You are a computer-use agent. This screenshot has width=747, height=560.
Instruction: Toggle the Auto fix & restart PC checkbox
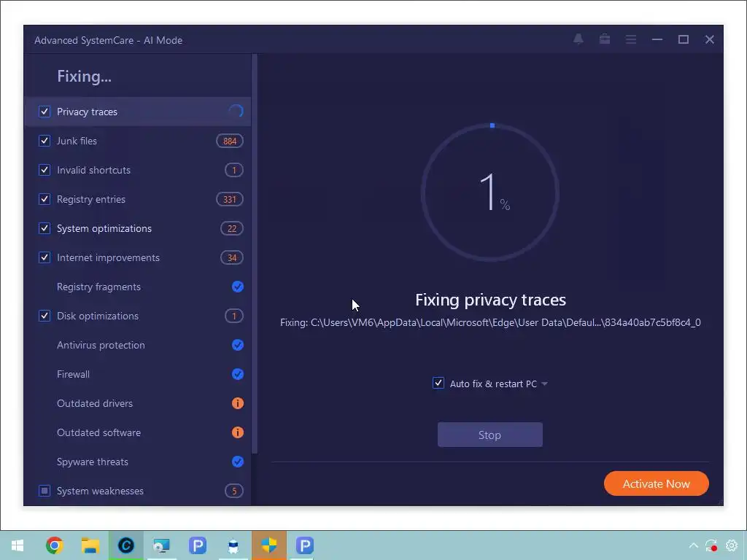coord(438,383)
